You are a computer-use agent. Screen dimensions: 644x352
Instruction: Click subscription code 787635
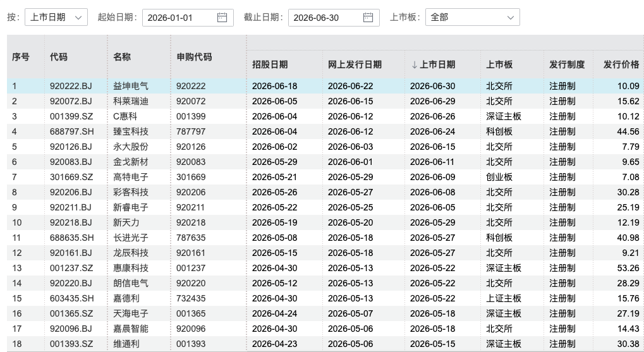(x=191, y=238)
